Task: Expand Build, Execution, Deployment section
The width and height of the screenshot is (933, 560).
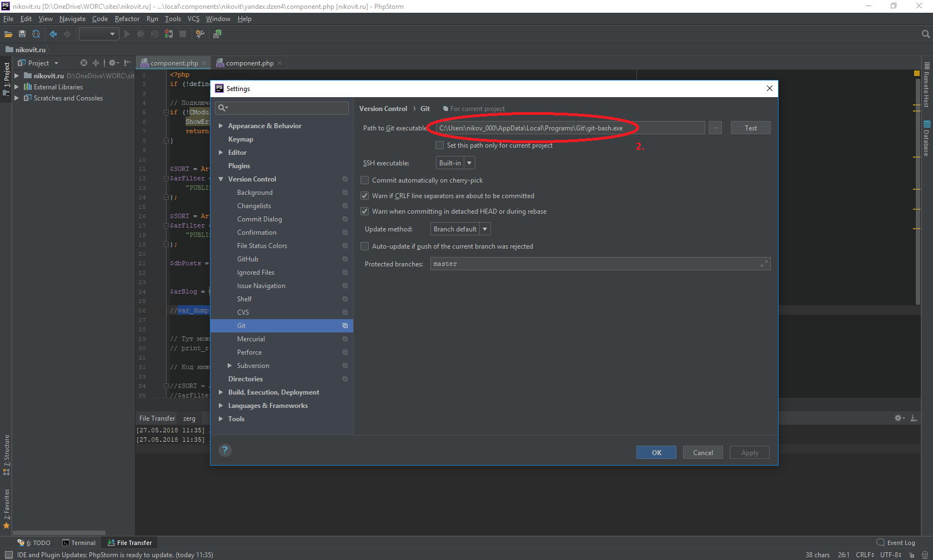Action: coord(221,392)
